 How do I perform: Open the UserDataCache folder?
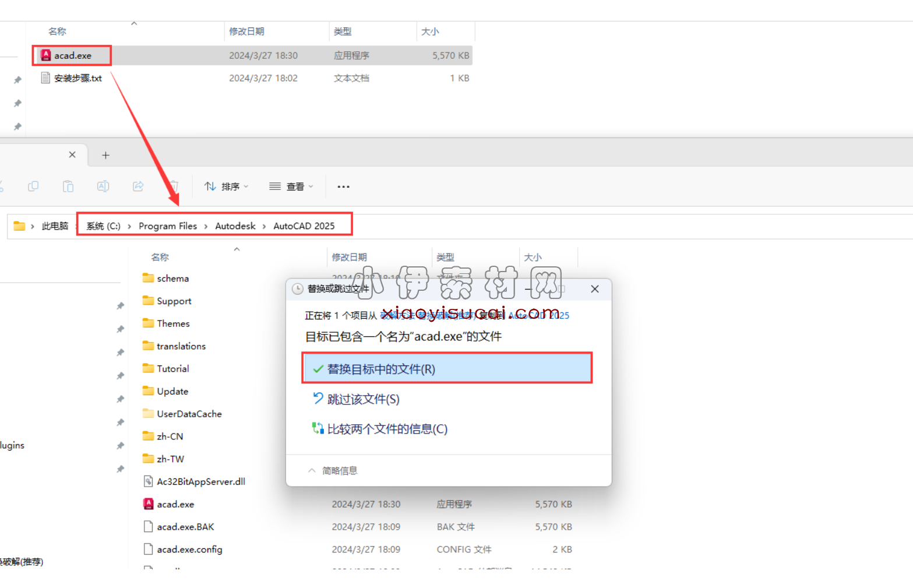(182, 414)
